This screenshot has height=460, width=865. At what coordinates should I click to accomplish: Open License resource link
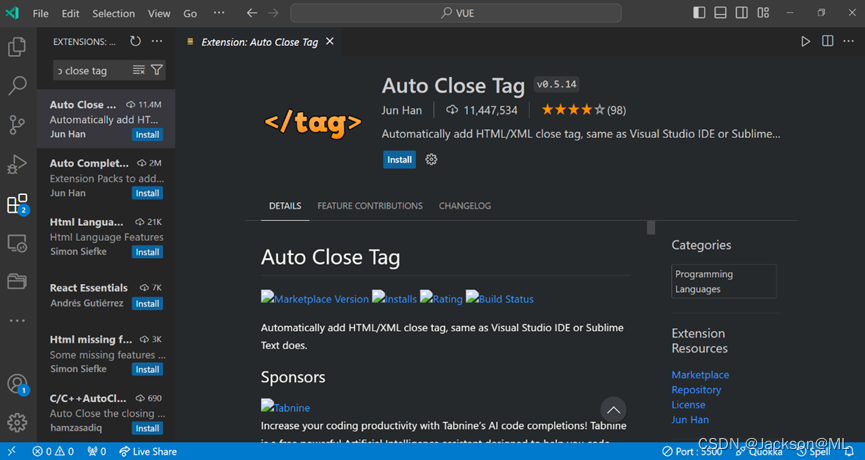click(x=688, y=404)
